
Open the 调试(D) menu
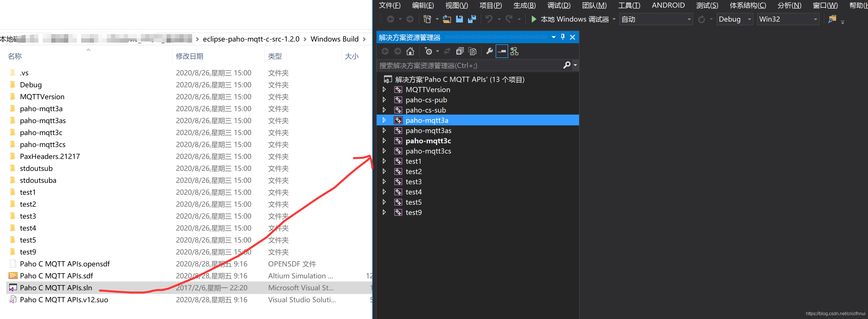[558, 5]
